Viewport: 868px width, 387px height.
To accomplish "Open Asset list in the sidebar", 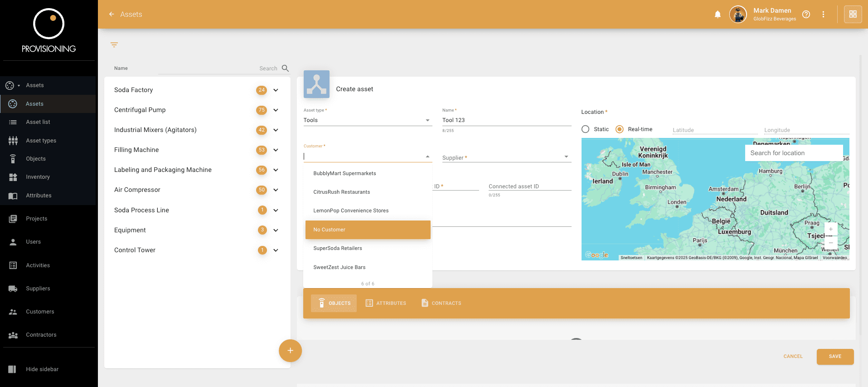I will (48, 122).
